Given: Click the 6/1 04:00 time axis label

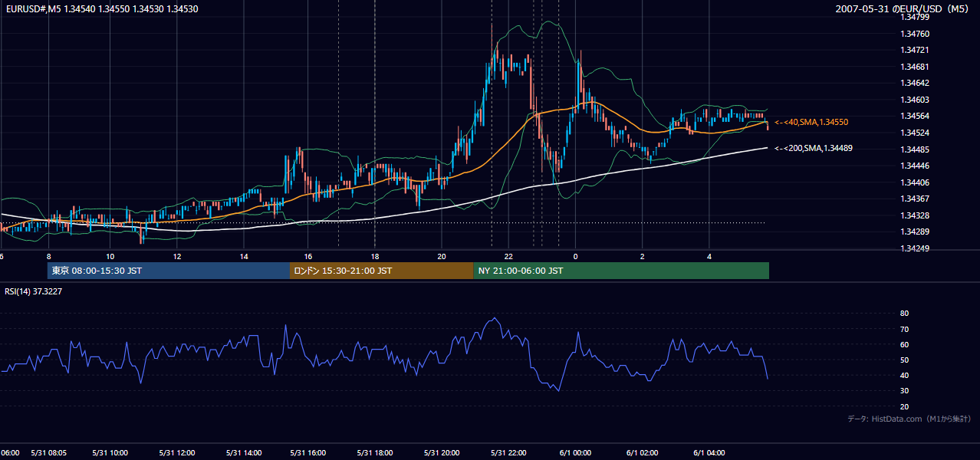Looking at the screenshot, I should pyautogui.click(x=709, y=452).
